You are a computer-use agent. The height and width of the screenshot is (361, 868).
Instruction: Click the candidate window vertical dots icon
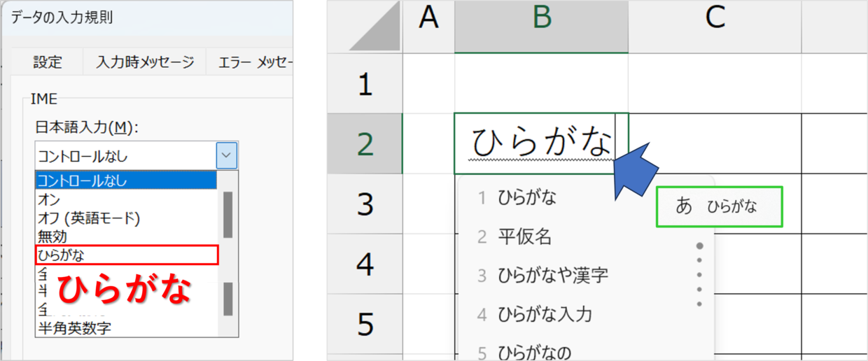pos(699,275)
